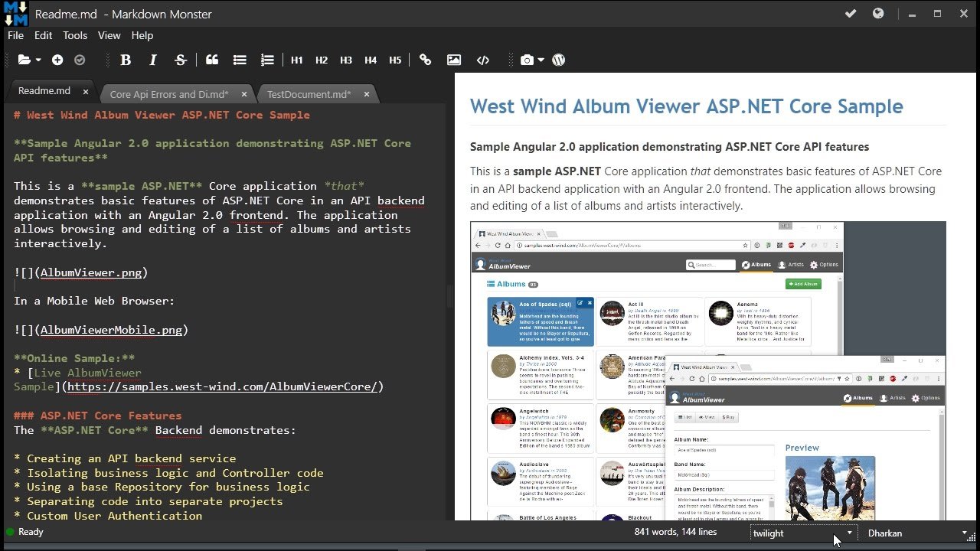Click the Online Sample bold line
Screen dimensions: 980x551
74,358
